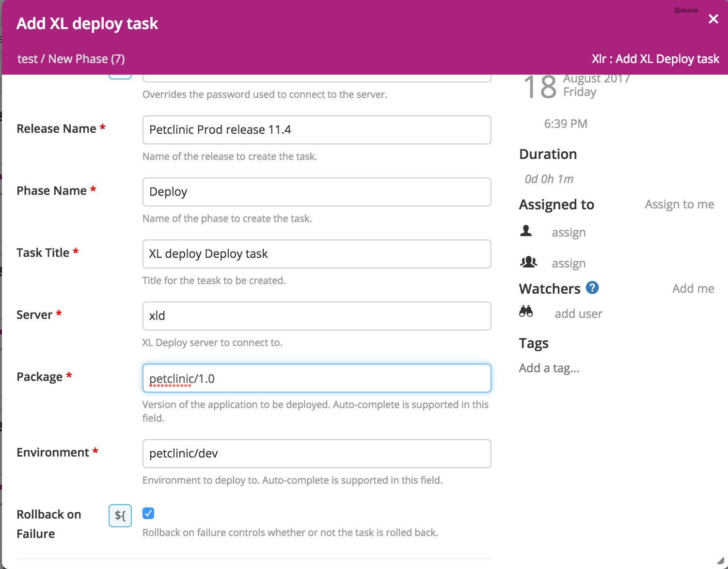Edit the Release Name field
Viewport: 728px width, 569px height.
click(x=317, y=130)
